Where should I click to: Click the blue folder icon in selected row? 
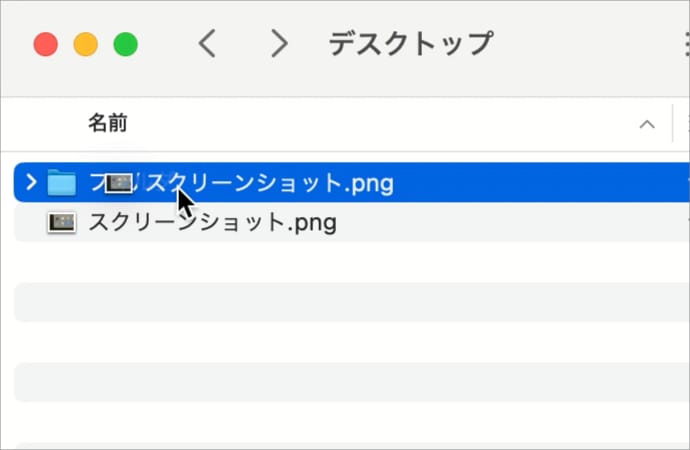click(x=62, y=183)
